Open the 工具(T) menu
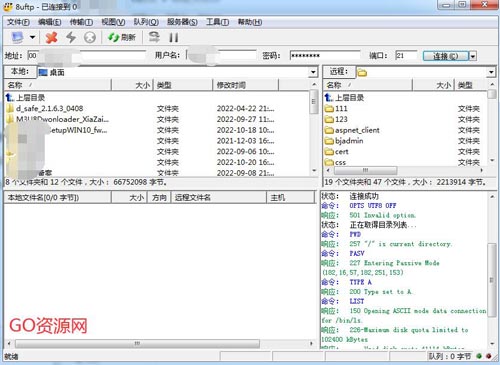This screenshot has height=365, width=500. click(217, 22)
